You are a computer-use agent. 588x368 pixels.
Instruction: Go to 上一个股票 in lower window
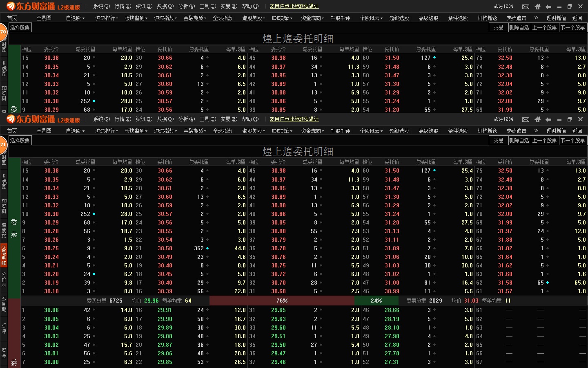pos(545,140)
